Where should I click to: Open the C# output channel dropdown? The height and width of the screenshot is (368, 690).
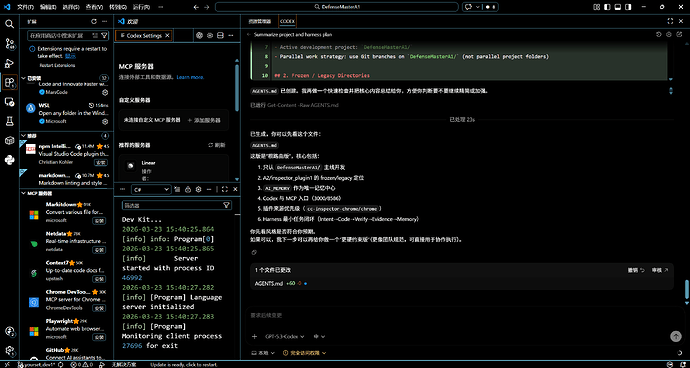tap(151, 189)
